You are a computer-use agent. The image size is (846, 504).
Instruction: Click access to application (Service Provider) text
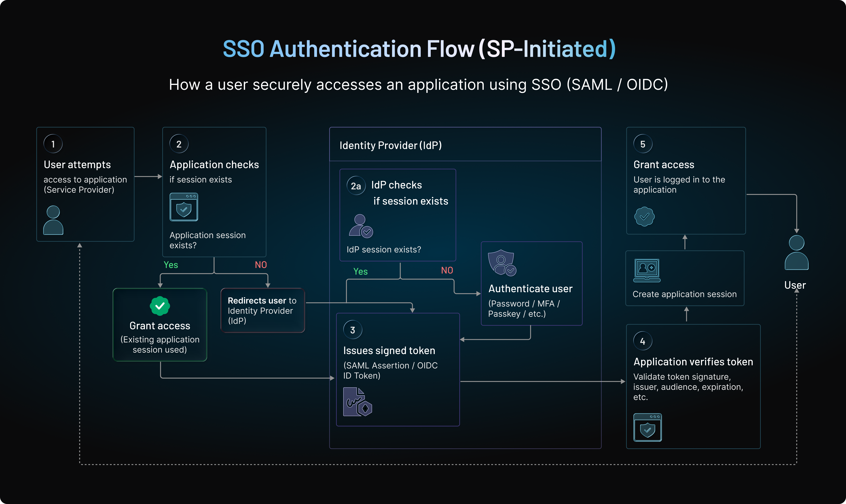(x=85, y=184)
